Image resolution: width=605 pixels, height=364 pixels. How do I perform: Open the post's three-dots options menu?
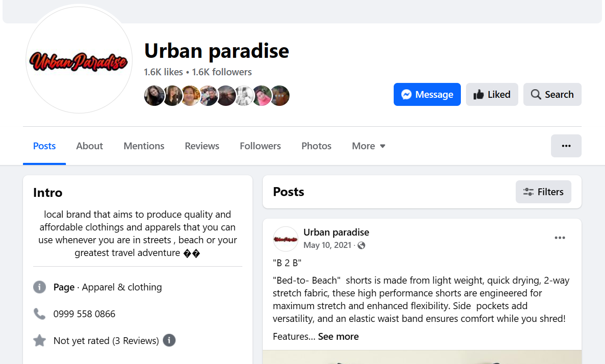(x=560, y=238)
